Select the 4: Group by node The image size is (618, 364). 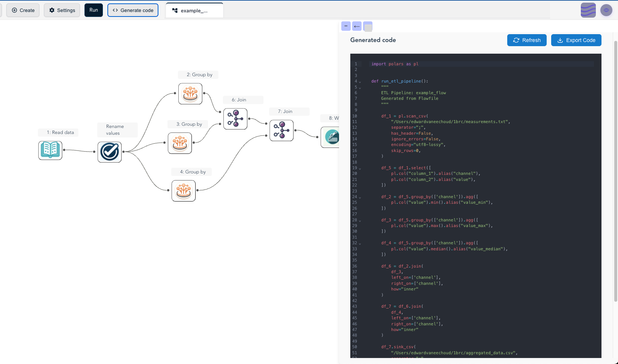click(x=183, y=191)
